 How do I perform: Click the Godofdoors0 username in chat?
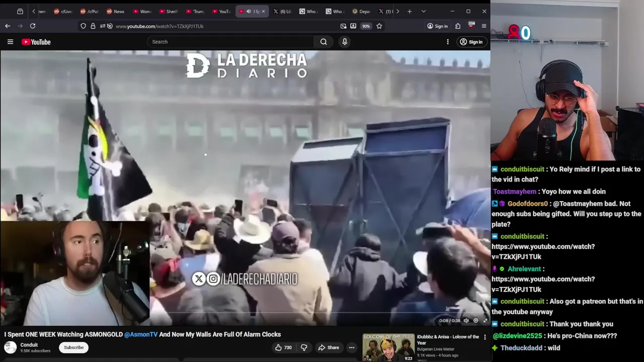coord(527,204)
